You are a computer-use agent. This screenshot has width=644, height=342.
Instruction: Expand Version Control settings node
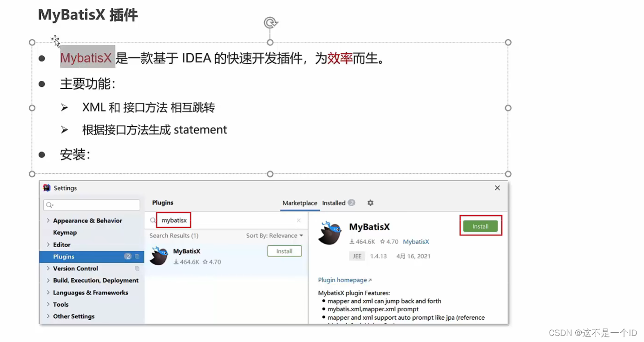(x=48, y=269)
